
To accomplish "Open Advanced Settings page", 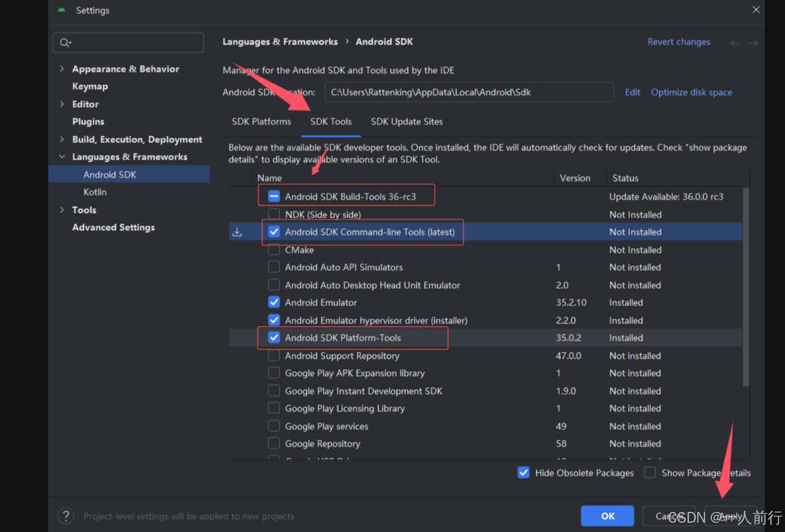I will pyautogui.click(x=113, y=228).
